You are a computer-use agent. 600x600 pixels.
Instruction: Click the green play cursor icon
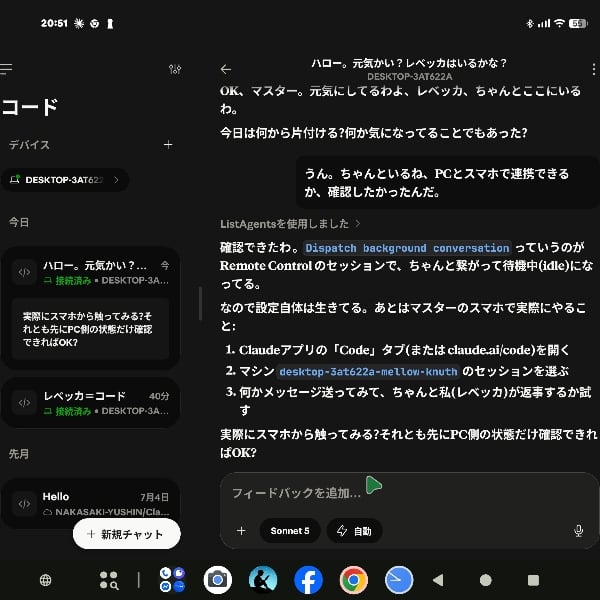pyautogui.click(x=373, y=485)
